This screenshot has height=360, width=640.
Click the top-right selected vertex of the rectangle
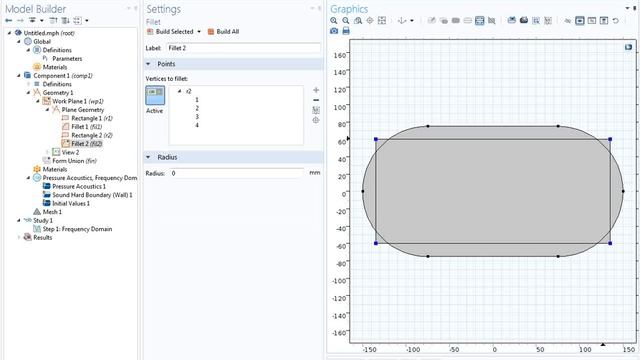pyautogui.click(x=610, y=139)
